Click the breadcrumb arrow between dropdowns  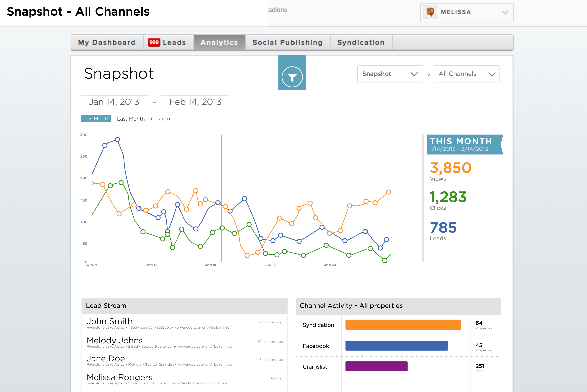pyautogui.click(x=429, y=74)
